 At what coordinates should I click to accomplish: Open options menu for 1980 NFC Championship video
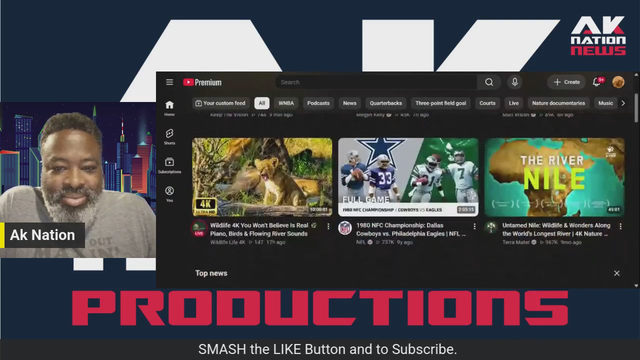[x=474, y=226]
